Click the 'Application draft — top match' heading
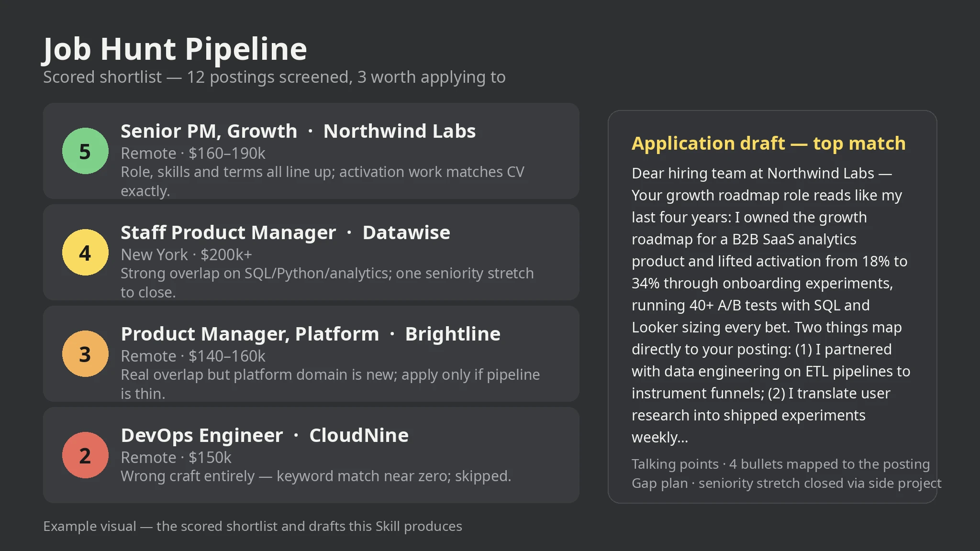 tap(768, 143)
